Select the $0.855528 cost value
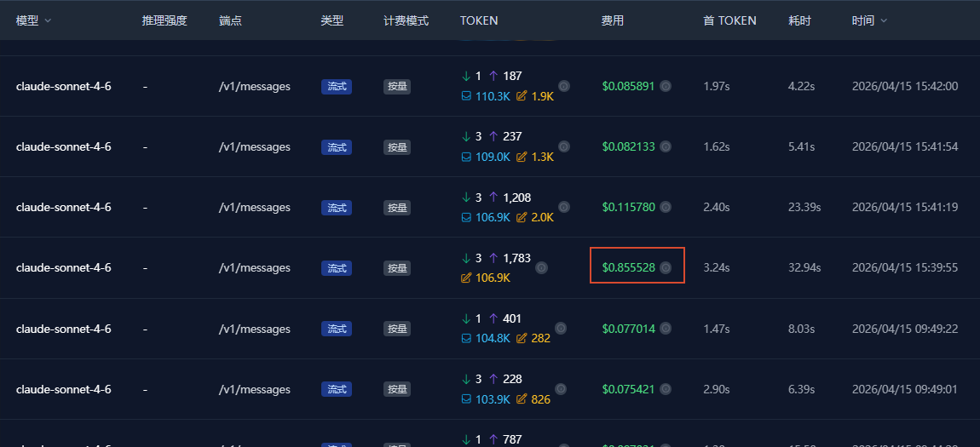Image resolution: width=980 pixels, height=447 pixels. coord(629,268)
